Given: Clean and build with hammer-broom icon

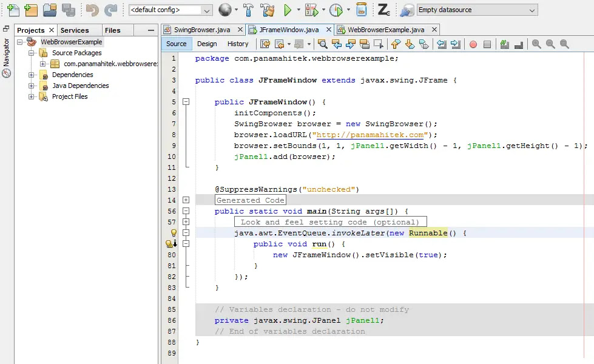Looking at the screenshot, I should [268, 10].
